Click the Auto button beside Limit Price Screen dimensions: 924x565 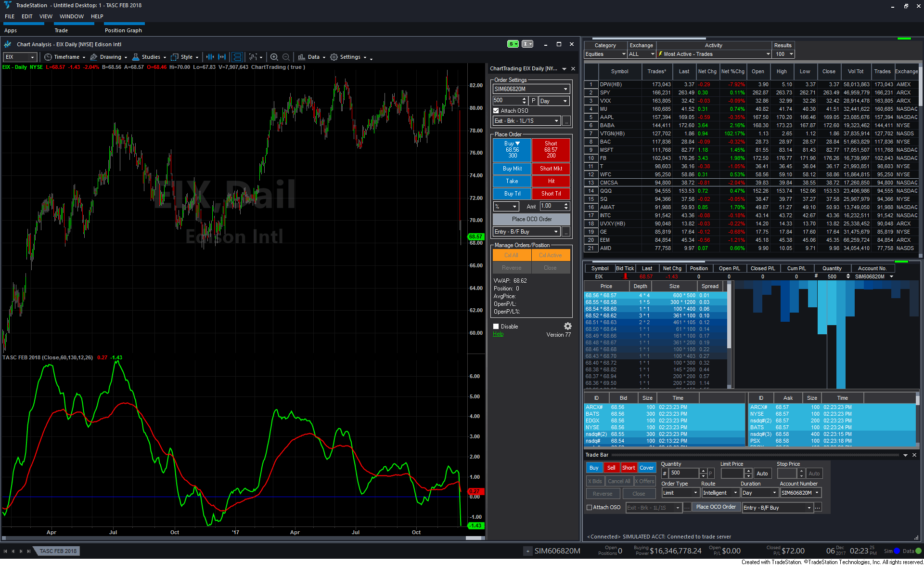point(762,473)
